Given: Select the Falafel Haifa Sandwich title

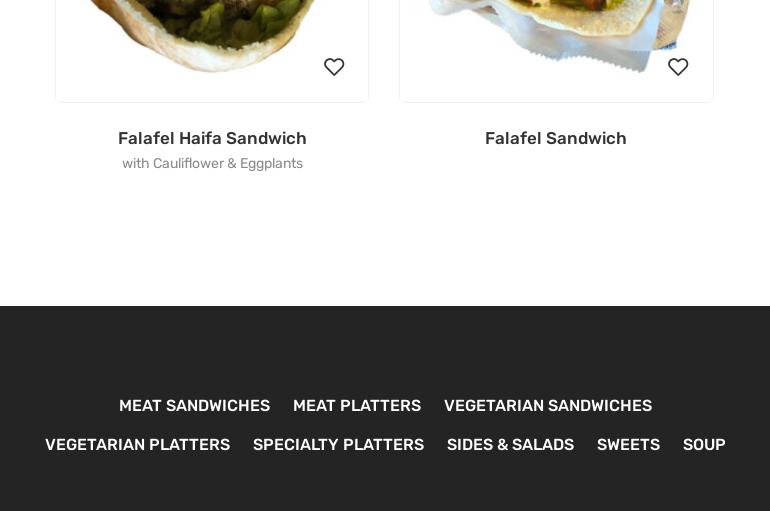Looking at the screenshot, I should click(x=212, y=138).
